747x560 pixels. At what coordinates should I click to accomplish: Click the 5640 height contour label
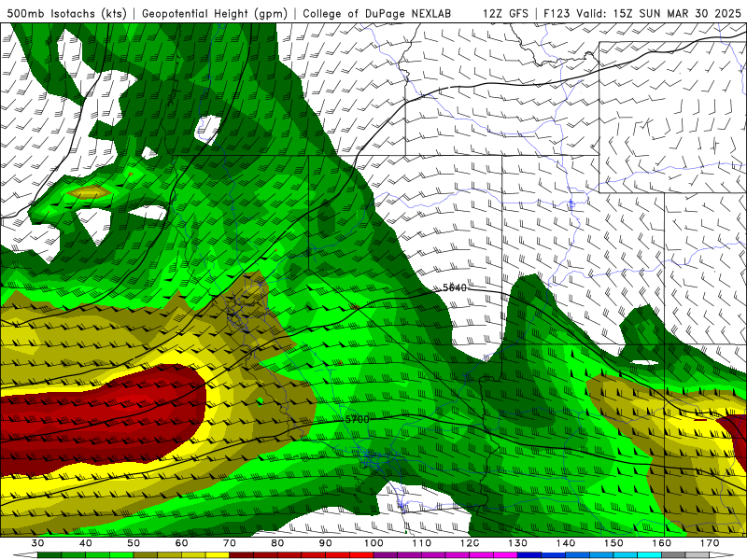(x=455, y=287)
